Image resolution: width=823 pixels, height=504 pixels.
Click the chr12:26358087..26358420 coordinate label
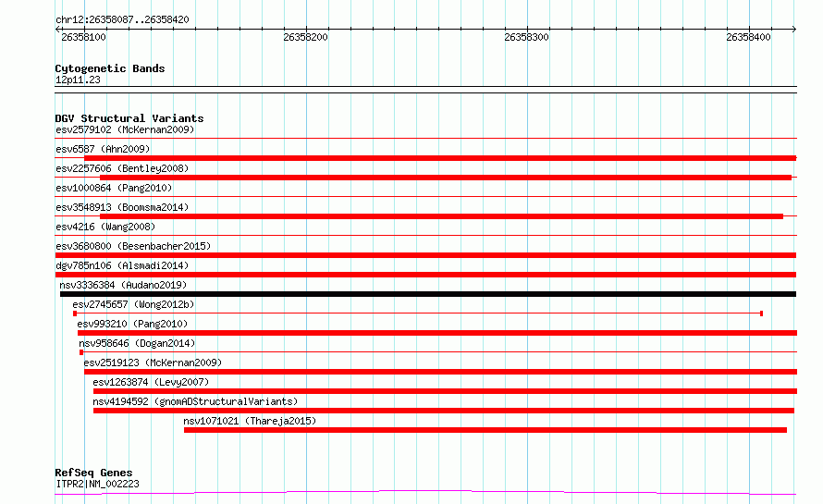[122, 19]
